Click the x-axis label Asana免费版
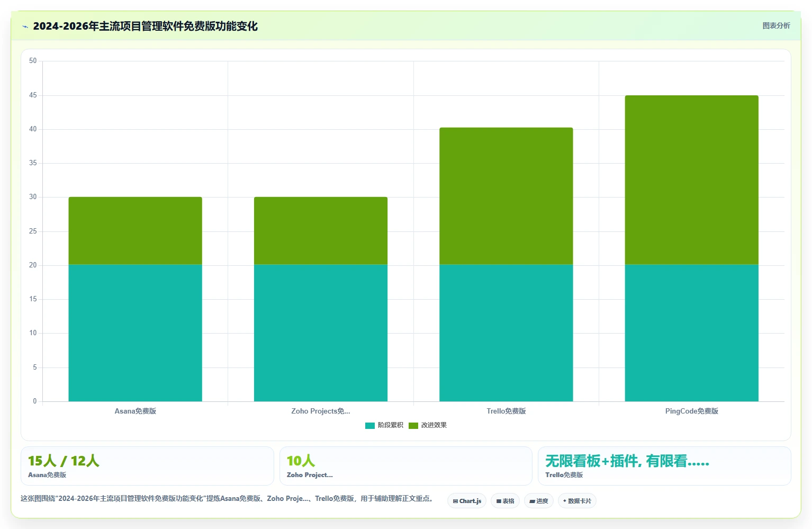 tap(136, 411)
